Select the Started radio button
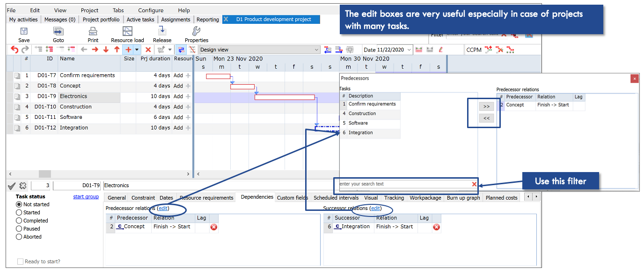644x274 pixels. 19,213
